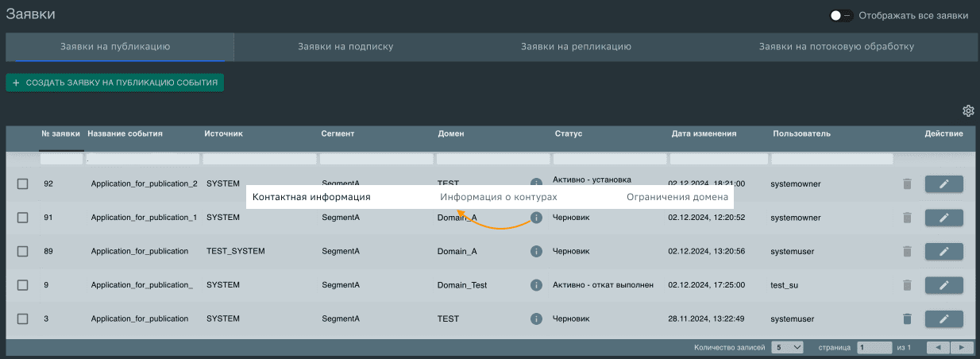Open records per page dropdown
Image resolution: width=980 pixels, height=359 pixels.
click(x=787, y=348)
